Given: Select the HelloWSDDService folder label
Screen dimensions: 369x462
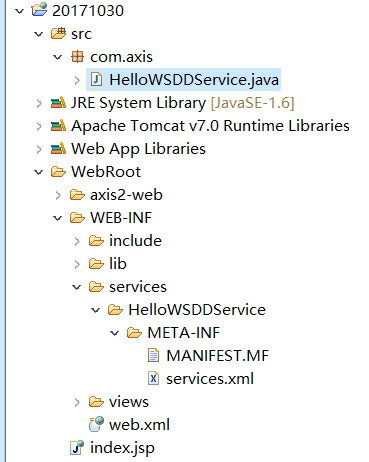Looking at the screenshot, I should (x=197, y=310).
